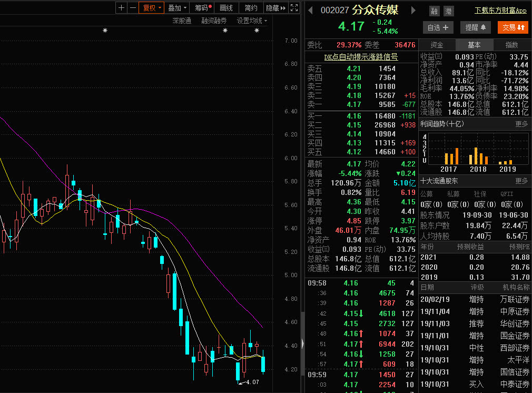Add stock to 自选 watchlist
This screenshot has width=532, height=393.
click(x=438, y=27)
